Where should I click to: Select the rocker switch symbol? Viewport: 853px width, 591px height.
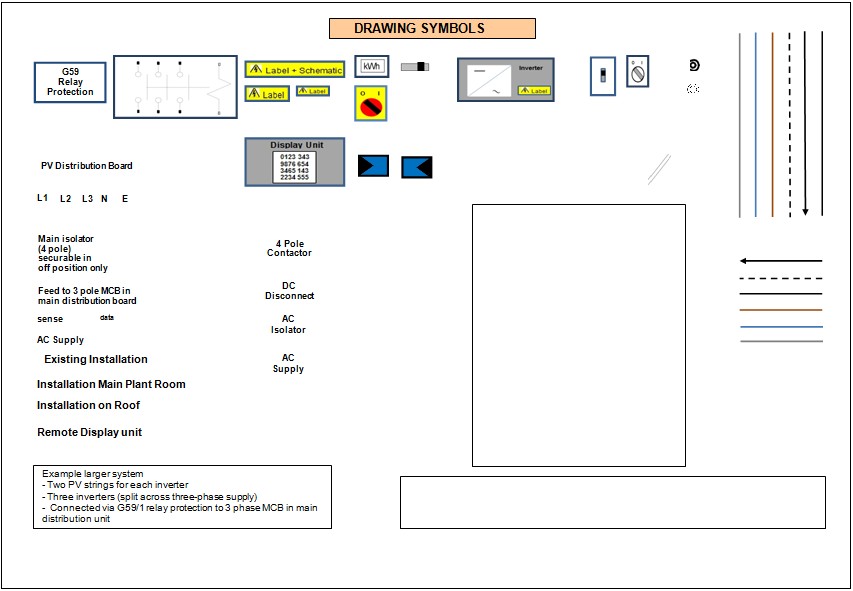(x=602, y=76)
